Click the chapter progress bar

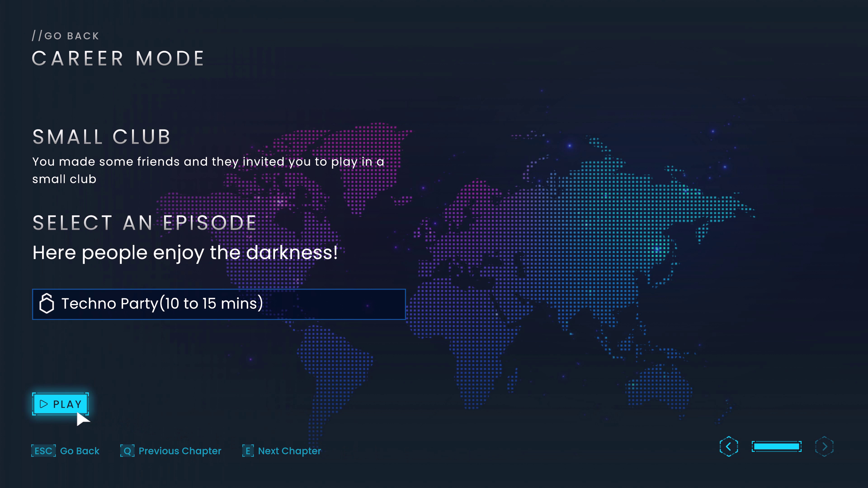coord(777,447)
